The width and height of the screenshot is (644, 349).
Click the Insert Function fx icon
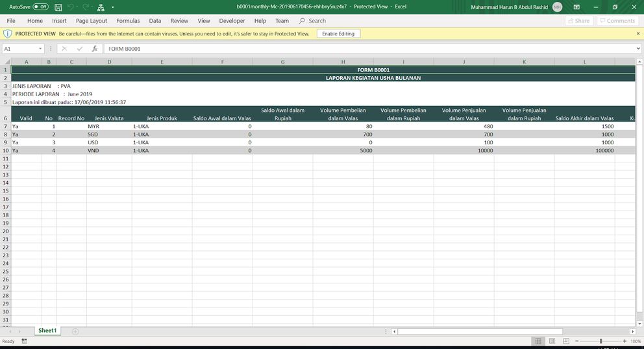pyautogui.click(x=95, y=49)
